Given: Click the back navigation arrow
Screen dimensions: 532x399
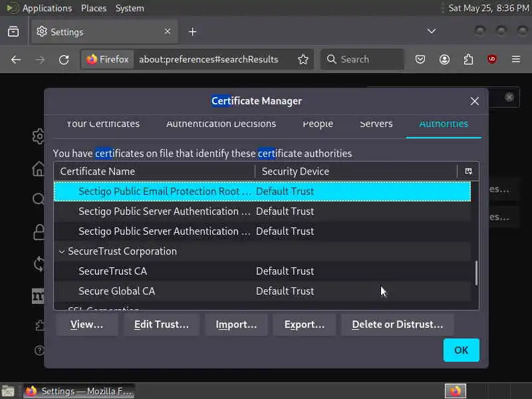Looking at the screenshot, I should pos(16,60).
